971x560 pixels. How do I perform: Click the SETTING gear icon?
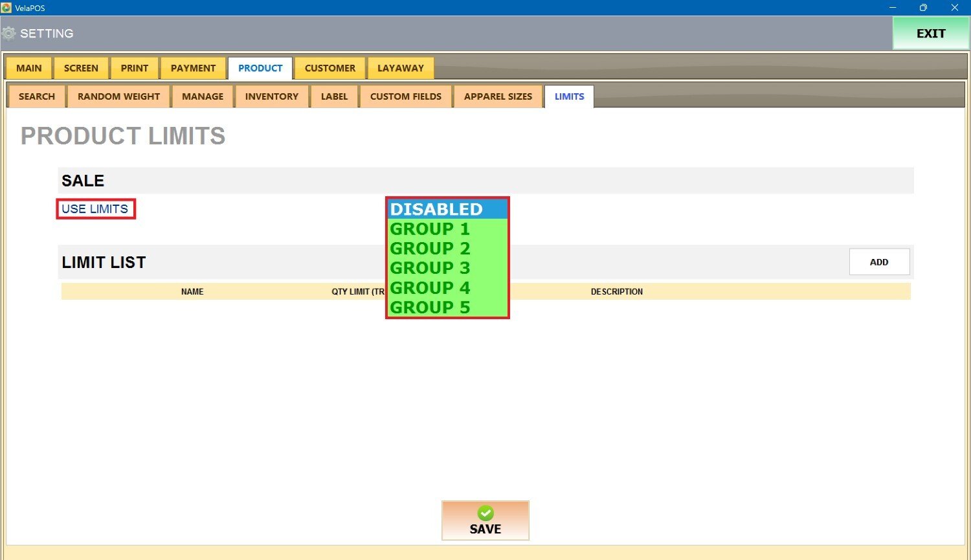click(9, 34)
